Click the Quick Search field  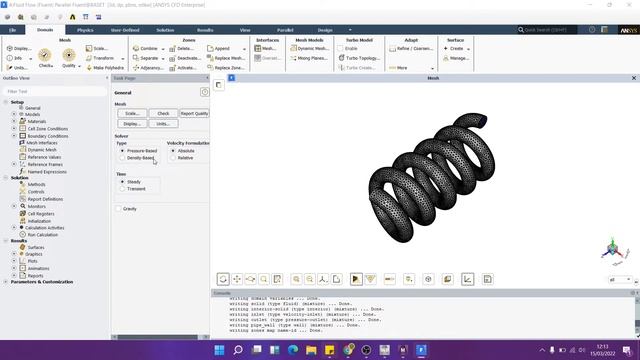coord(547,30)
